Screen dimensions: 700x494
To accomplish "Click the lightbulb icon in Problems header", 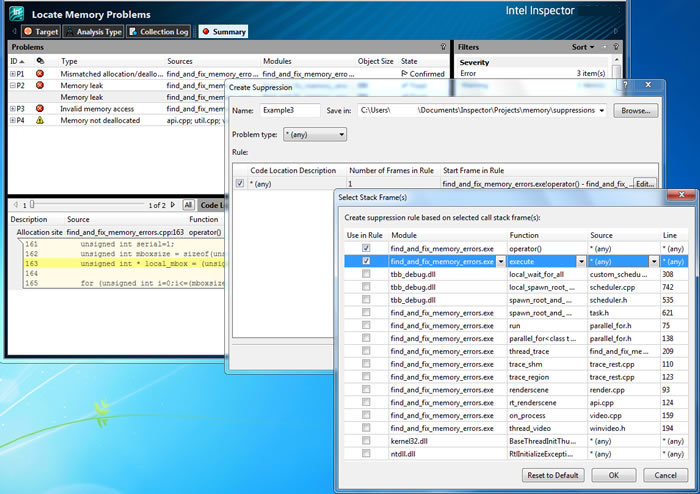I will tap(443, 47).
